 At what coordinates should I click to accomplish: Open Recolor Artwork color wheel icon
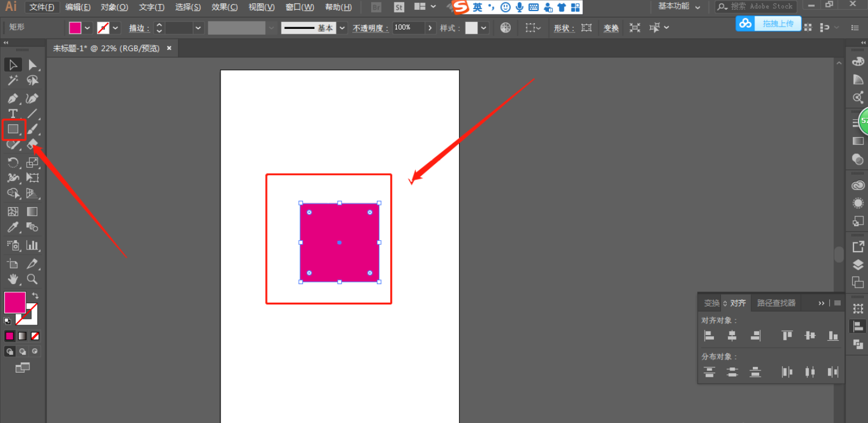(x=506, y=28)
